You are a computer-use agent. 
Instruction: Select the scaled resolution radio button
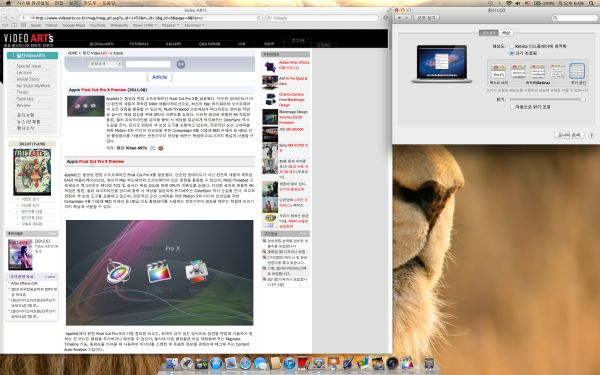(512, 53)
